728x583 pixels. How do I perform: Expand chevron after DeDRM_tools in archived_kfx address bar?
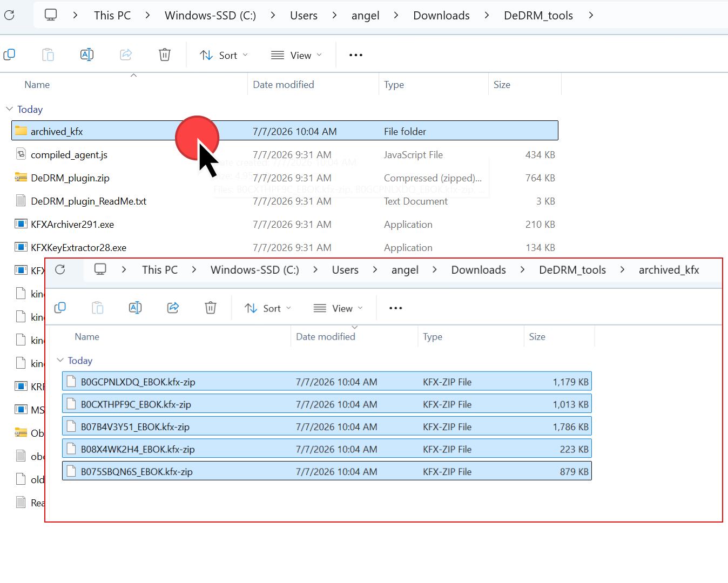coord(622,269)
